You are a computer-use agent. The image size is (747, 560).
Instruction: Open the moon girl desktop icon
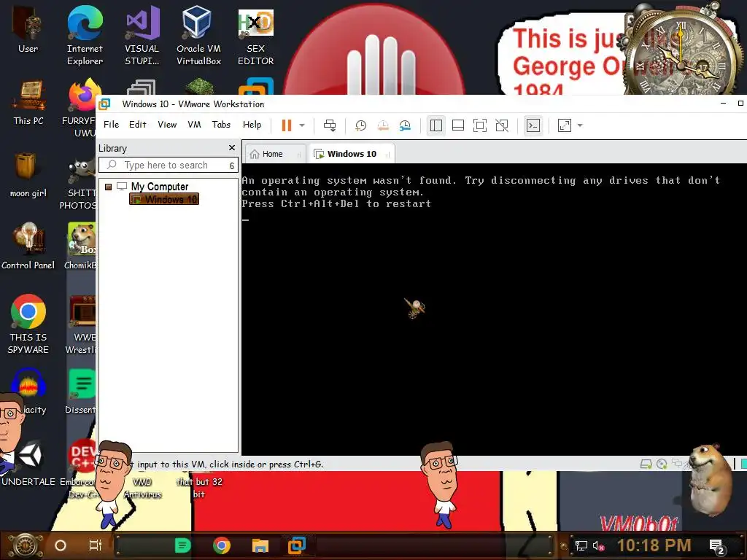point(28,174)
